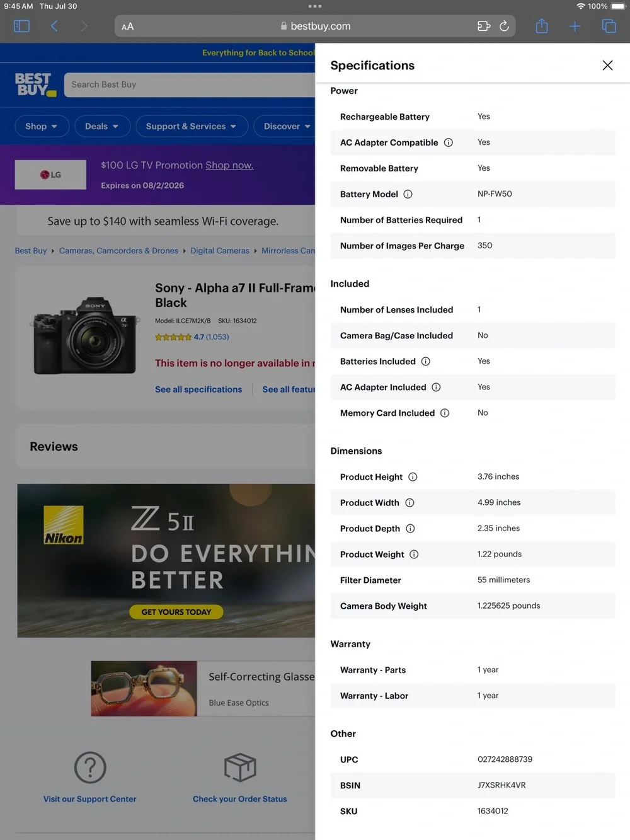Click the Search Best Buy field

tap(190, 84)
